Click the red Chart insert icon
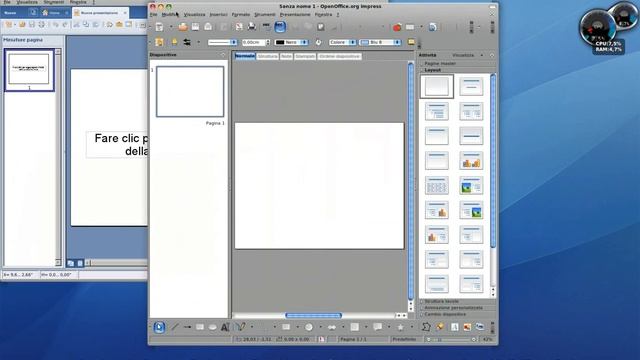This screenshot has width=640, height=360. point(397,27)
